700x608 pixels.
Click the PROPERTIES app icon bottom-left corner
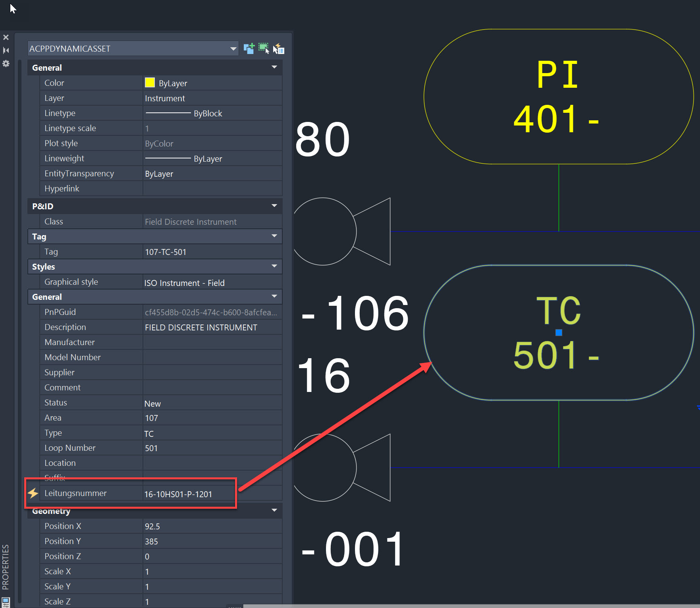[6, 600]
